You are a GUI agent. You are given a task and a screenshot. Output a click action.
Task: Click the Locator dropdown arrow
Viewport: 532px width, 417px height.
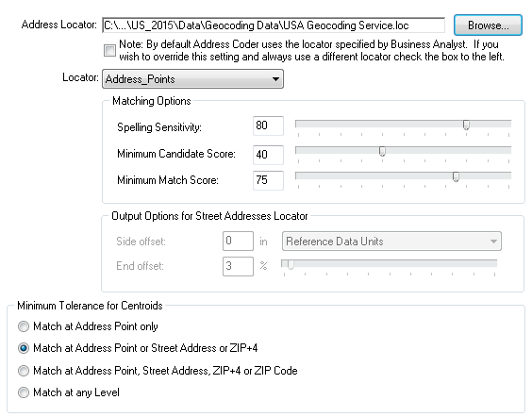click(x=275, y=79)
